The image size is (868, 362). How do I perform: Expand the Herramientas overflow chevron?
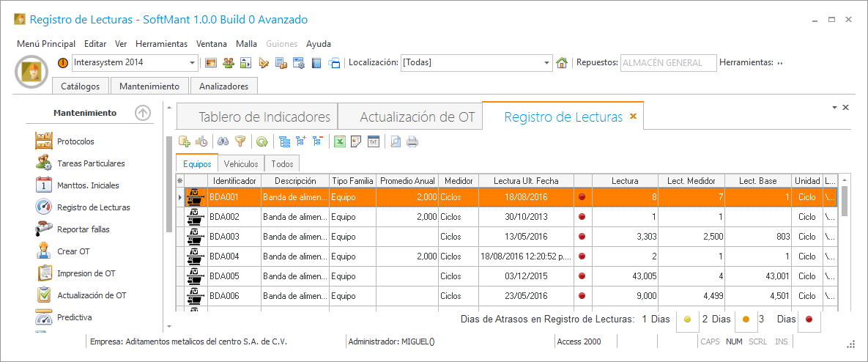[x=780, y=63]
